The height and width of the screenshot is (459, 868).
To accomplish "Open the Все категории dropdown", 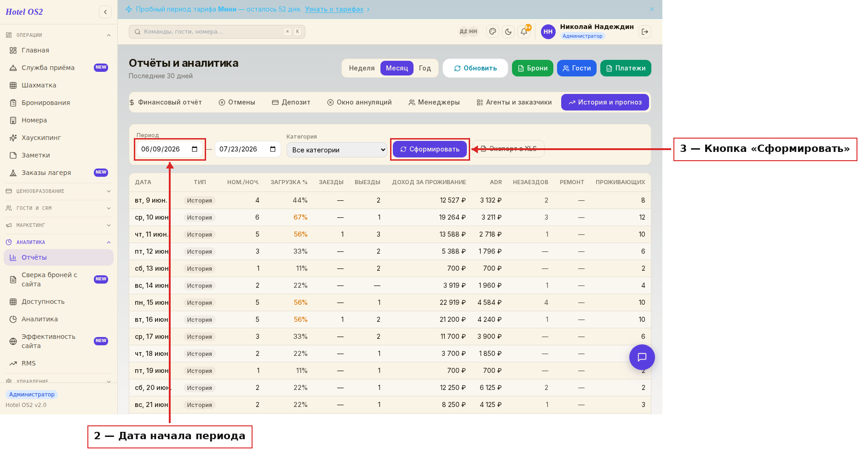I will [x=337, y=150].
